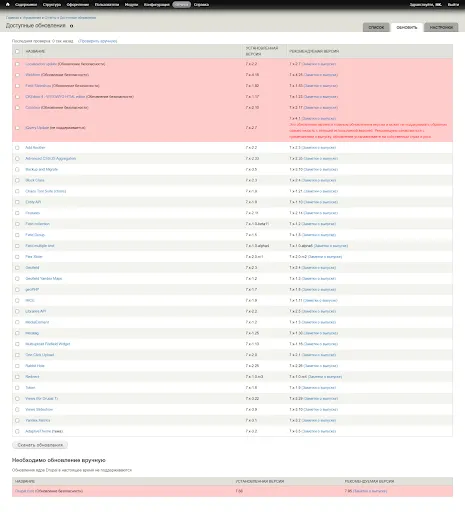The height and width of the screenshot is (512, 465).
Task: Open the Отчеты admin menu
Action: click(182, 5)
